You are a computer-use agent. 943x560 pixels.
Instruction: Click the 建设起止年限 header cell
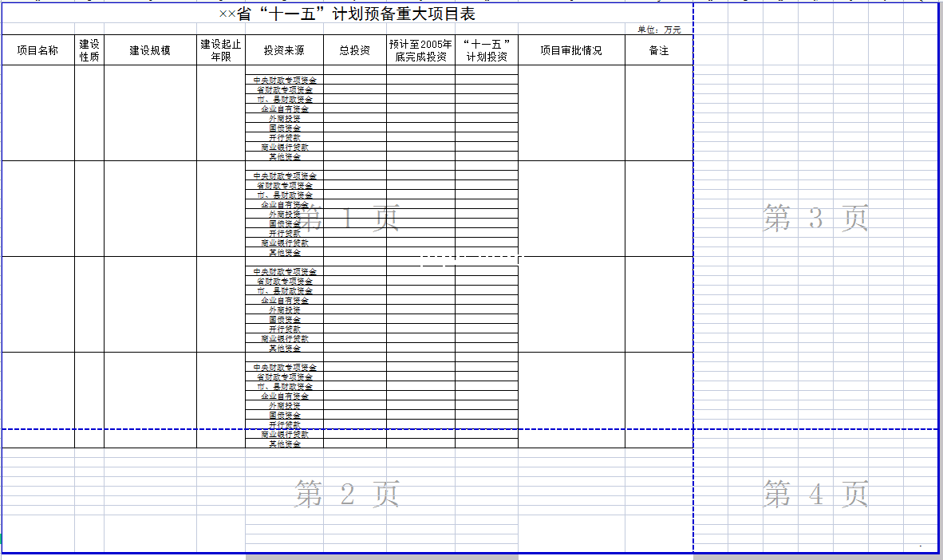(221, 50)
